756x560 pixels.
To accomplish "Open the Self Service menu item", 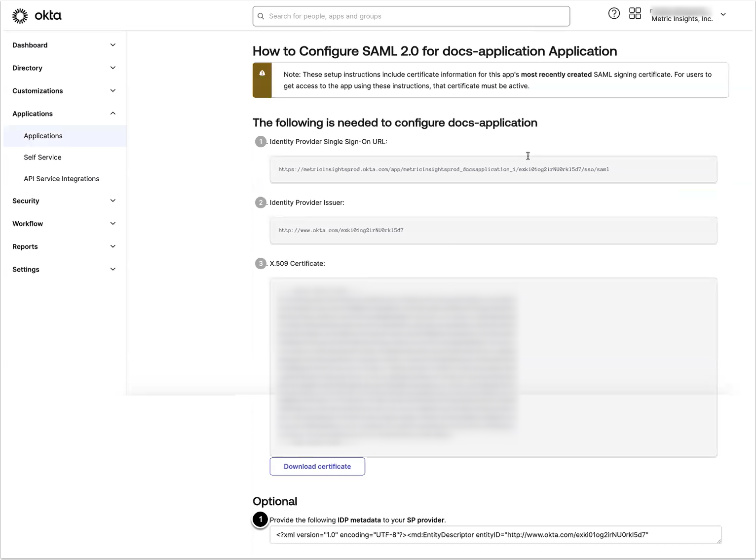I will [43, 158].
